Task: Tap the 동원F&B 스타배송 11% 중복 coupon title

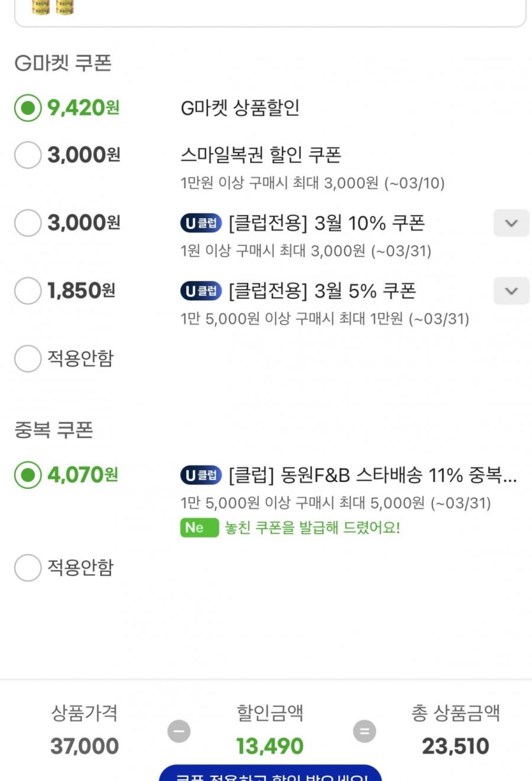Action: tap(372, 475)
